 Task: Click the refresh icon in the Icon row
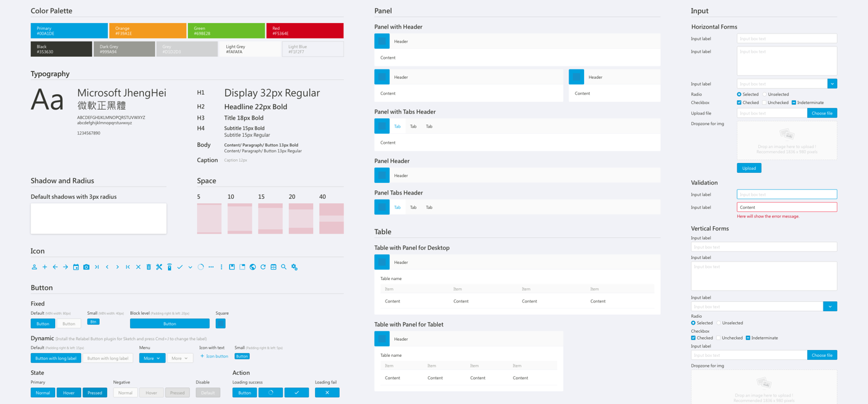263,267
